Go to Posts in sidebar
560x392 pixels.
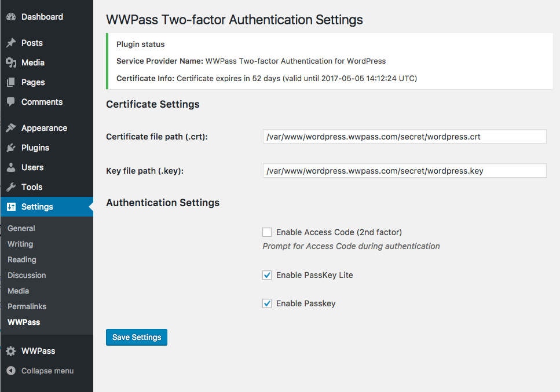(x=32, y=43)
